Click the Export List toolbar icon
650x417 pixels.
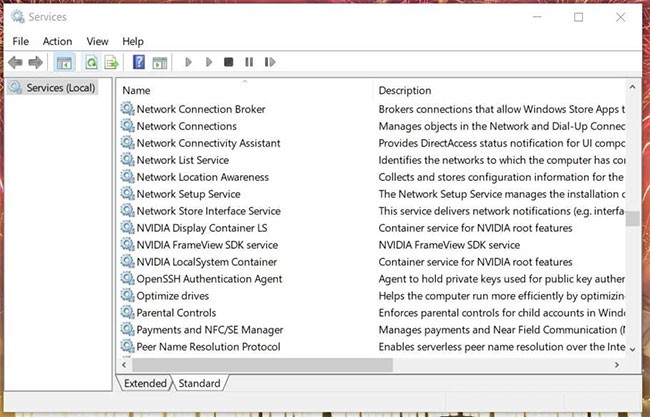point(111,63)
